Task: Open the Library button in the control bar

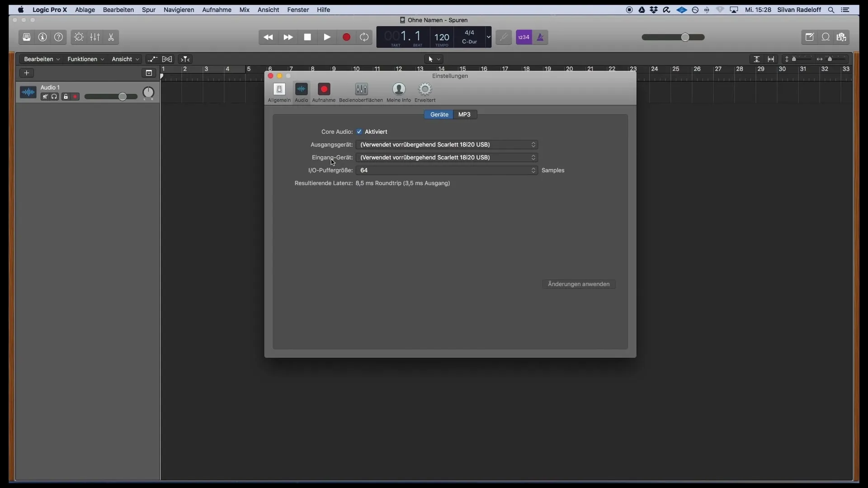Action: [x=27, y=37]
